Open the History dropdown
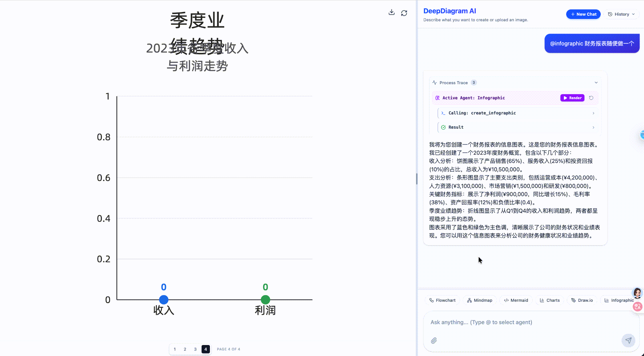The width and height of the screenshot is (644, 356). point(621,14)
